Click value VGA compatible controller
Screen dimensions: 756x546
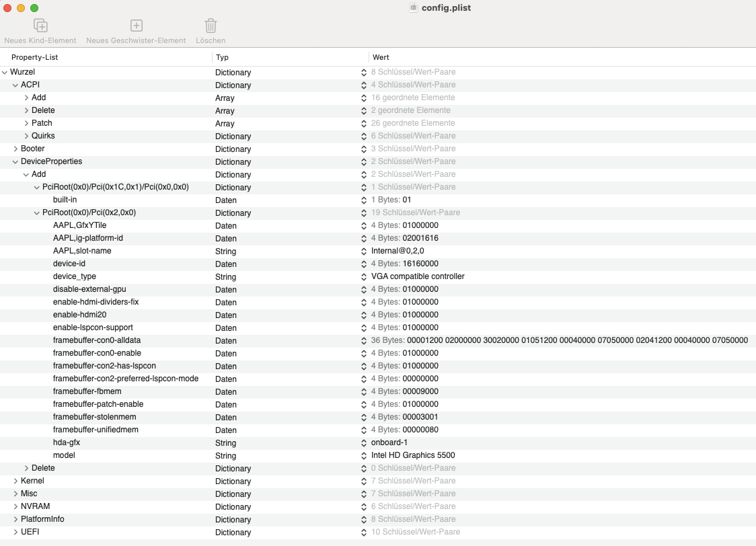coord(418,276)
